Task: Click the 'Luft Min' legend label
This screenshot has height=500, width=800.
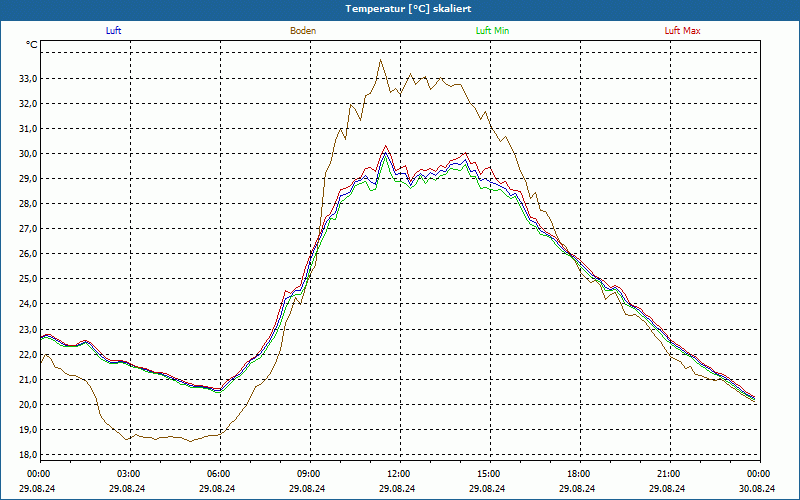Action: pyautogui.click(x=492, y=31)
